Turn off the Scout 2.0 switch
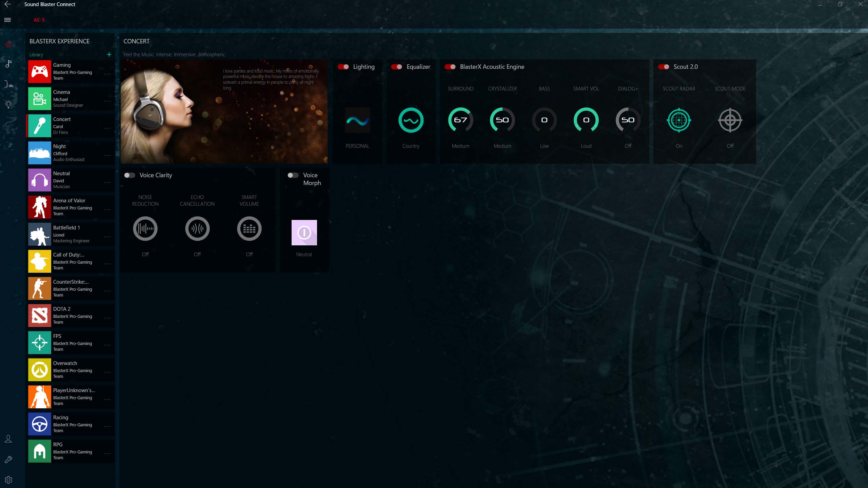 click(x=664, y=67)
